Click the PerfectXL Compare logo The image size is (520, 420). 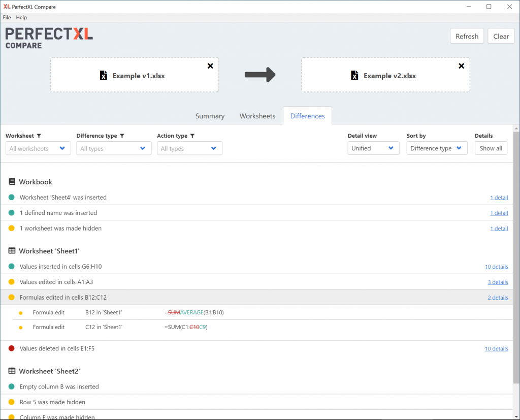pos(49,38)
